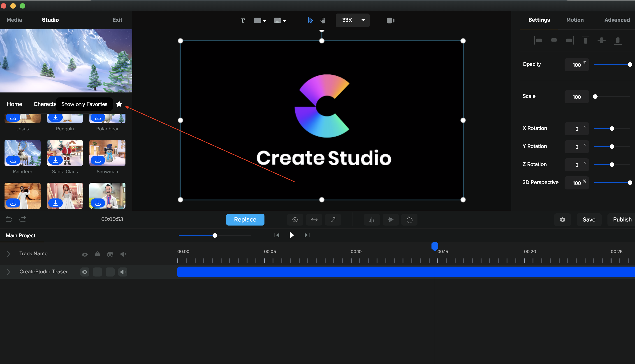Align element to horizontal center
The width and height of the screenshot is (635, 364).
pyautogui.click(x=554, y=40)
